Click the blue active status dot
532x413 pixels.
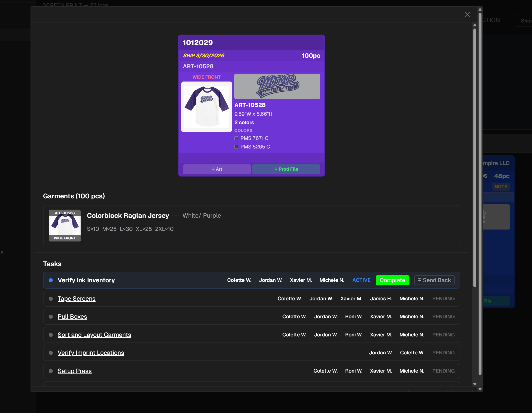(51, 280)
